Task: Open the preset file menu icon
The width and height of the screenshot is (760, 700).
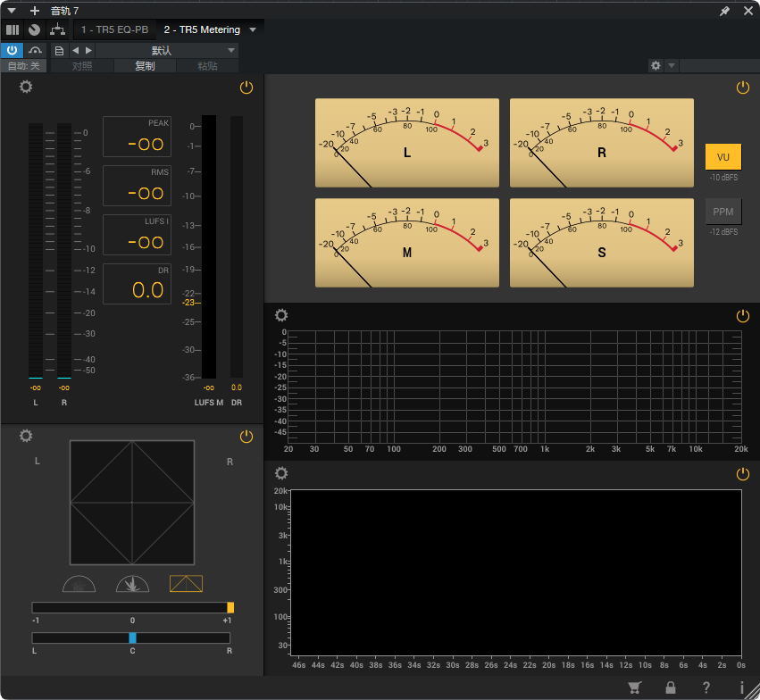Action: click(x=59, y=50)
